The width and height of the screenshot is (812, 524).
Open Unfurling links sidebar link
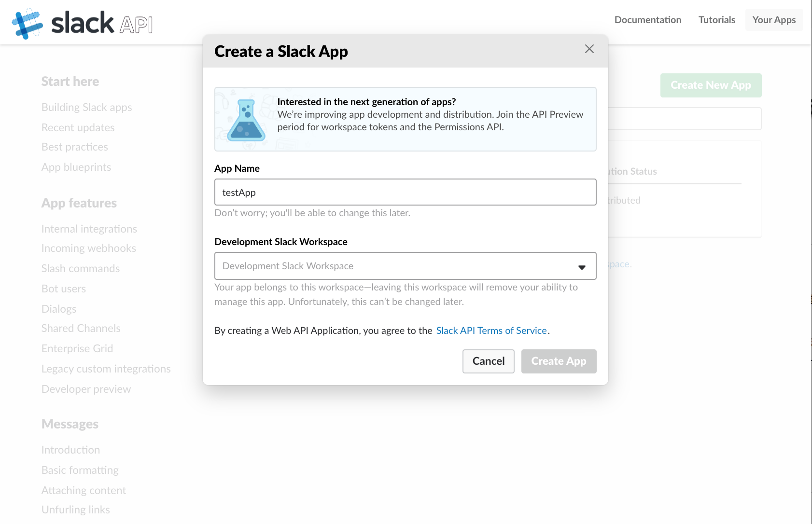pos(76,510)
